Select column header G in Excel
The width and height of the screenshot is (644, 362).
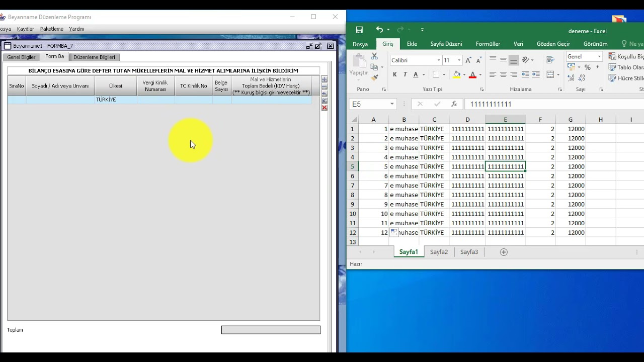tap(570, 120)
